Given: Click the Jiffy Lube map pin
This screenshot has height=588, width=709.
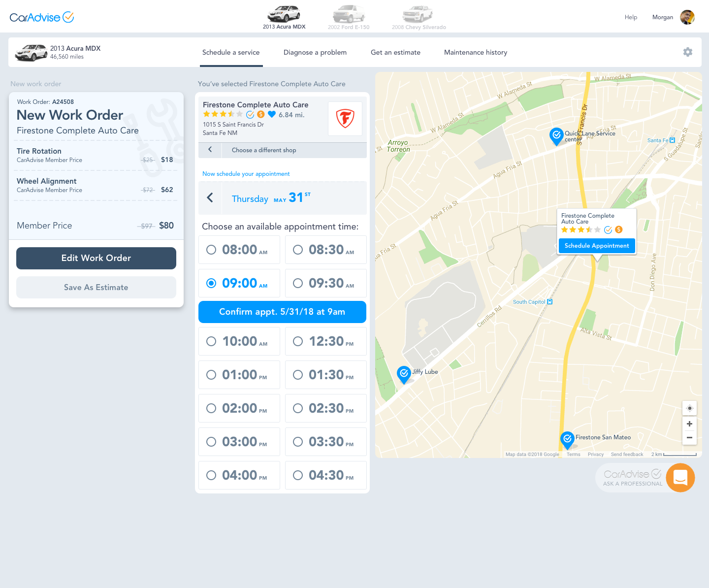Looking at the screenshot, I should (x=404, y=374).
